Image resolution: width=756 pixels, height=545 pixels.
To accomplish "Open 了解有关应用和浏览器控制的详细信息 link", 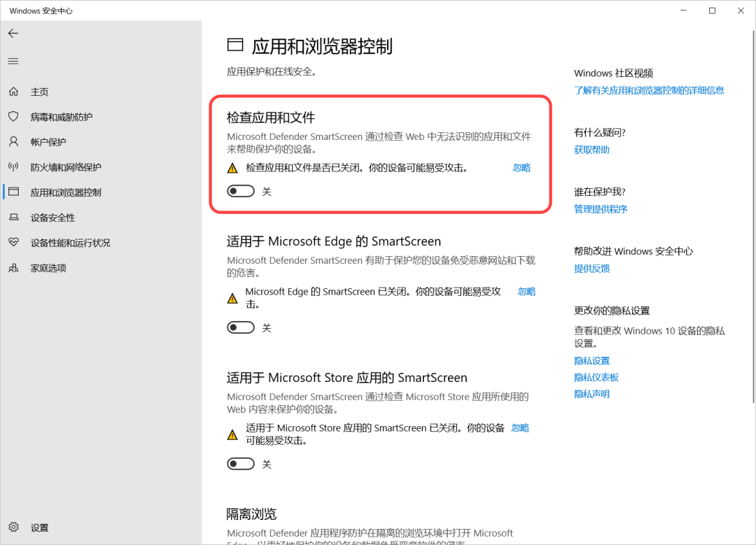I will [x=649, y=90].
